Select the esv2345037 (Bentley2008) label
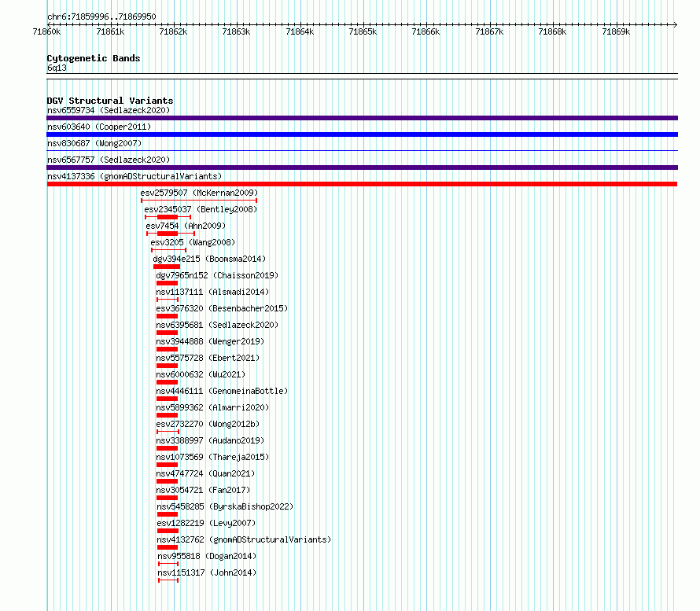Image resolution: width=700 pixels, height=611 pixels. (201, 209)
